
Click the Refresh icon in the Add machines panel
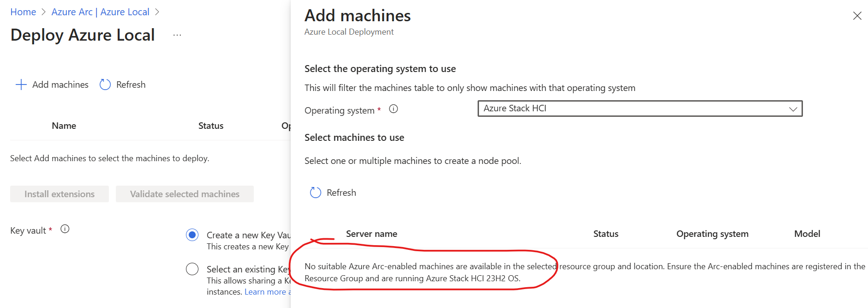point(316,193)
